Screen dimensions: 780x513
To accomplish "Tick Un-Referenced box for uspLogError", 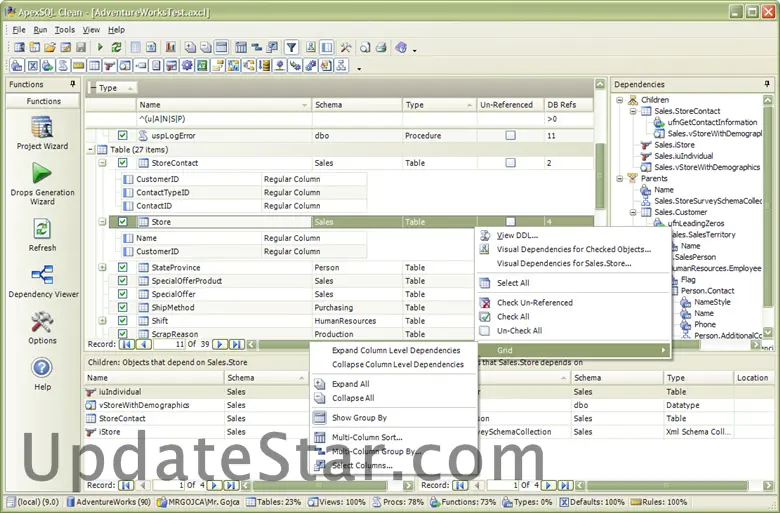I will [510, 135].
